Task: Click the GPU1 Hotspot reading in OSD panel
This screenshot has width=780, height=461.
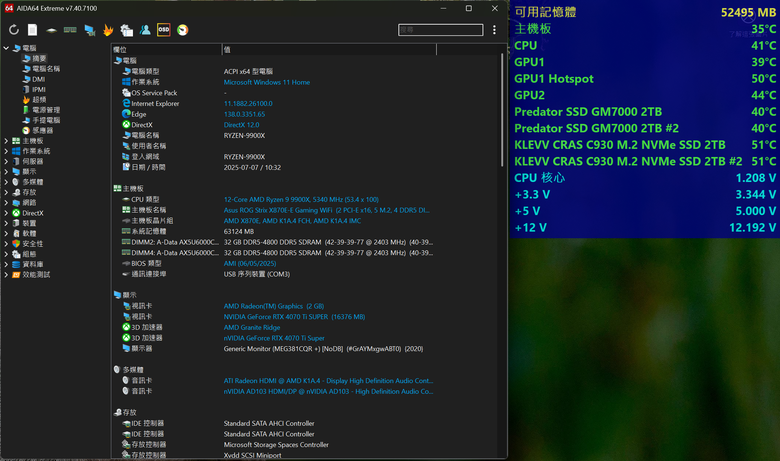Action: (x=645, y=79)
